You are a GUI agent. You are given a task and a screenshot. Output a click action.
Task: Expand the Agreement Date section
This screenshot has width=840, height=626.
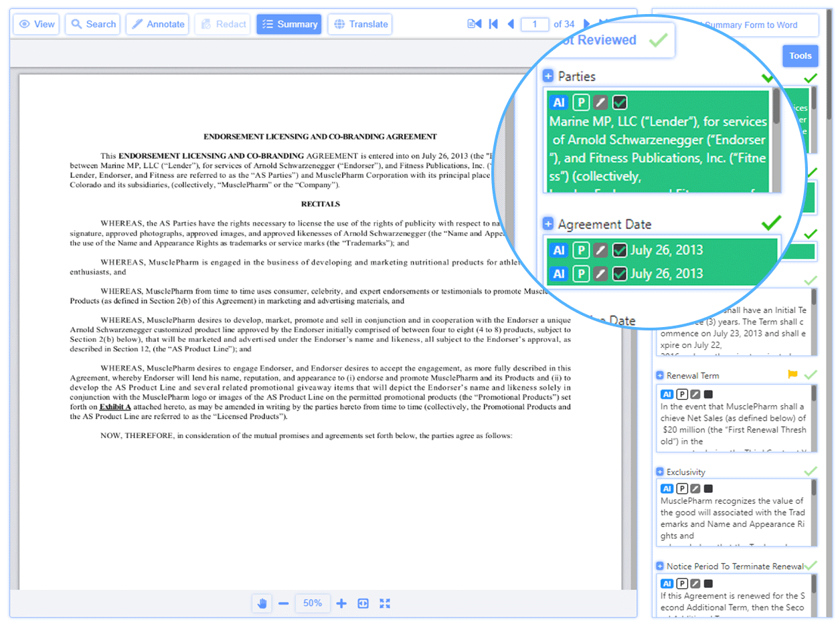pyautogui.click(x=548, y=224)
